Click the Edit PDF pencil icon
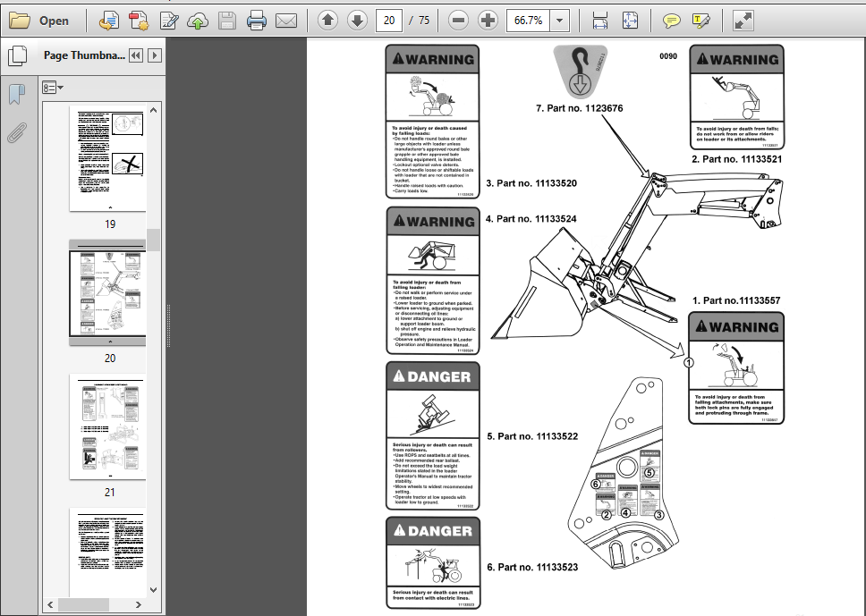The width and height of the screenshot is (866, 616). point(168,21)
